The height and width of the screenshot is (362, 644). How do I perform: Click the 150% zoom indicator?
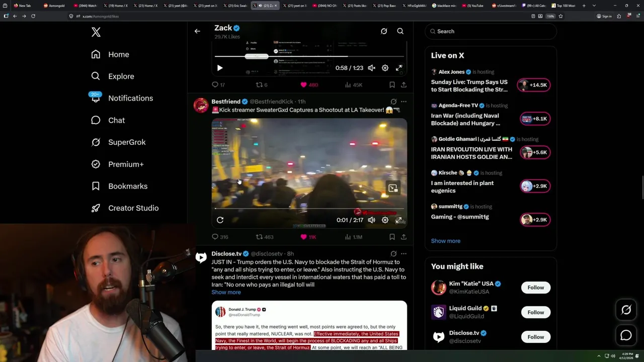point(551,16)
